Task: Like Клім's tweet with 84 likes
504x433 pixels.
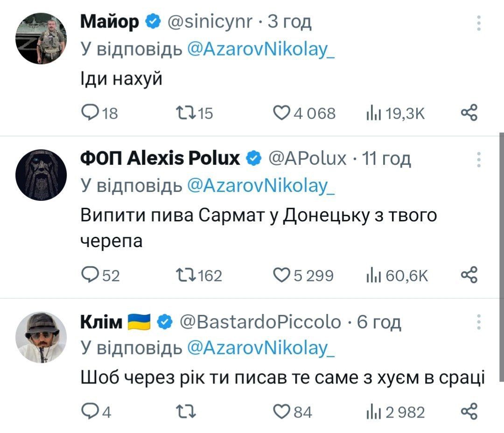Action: coord(281,412)
